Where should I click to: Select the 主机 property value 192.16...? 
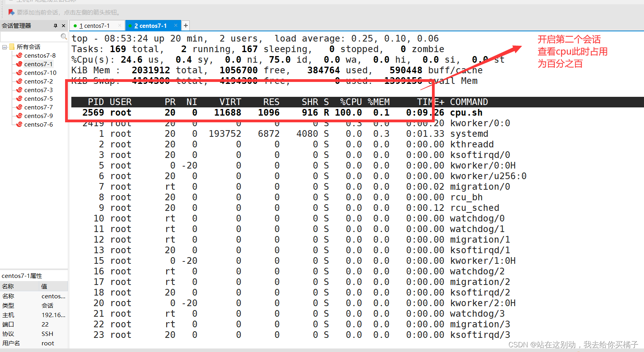[53, 315]
